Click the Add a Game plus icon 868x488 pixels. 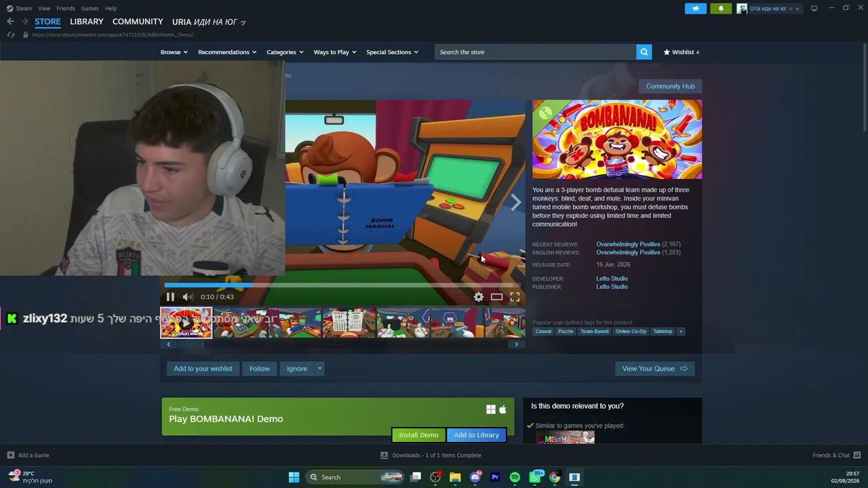point(10,455)
